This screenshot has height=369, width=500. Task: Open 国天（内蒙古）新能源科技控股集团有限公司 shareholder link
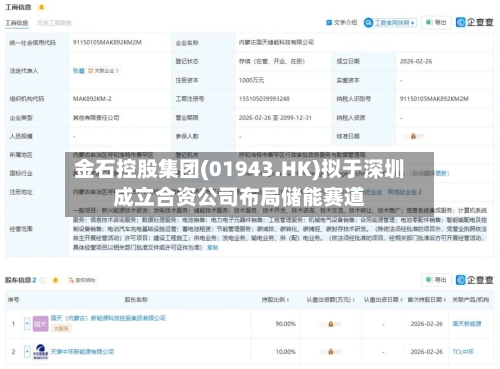coord(108,318)
